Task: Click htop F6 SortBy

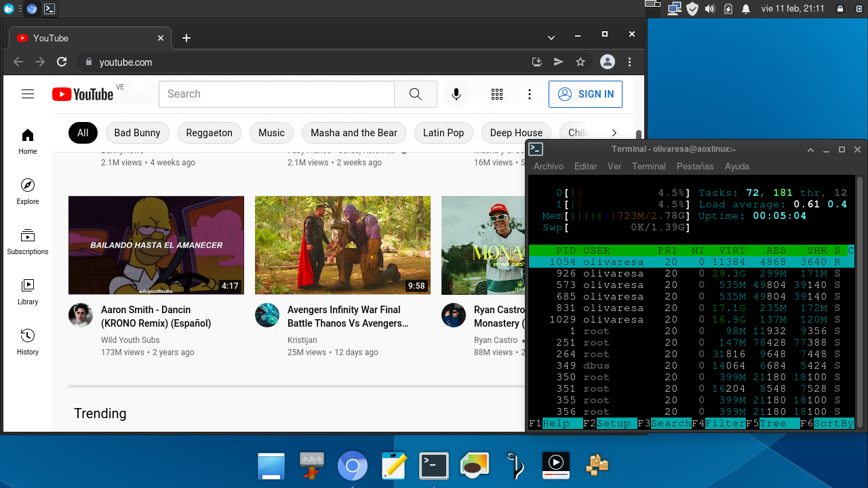Action: pyautogui.click(x=827, y=424)
